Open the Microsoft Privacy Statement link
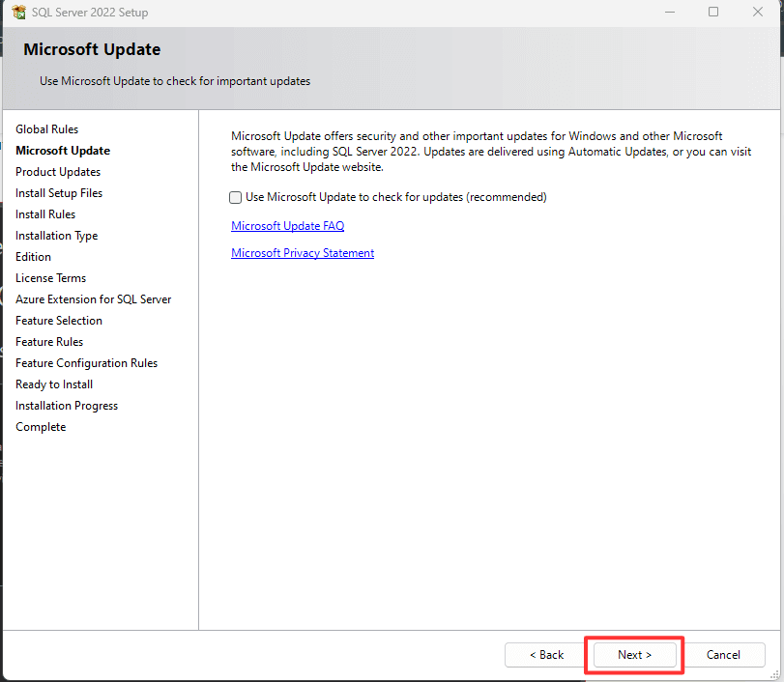 [303, 253]
